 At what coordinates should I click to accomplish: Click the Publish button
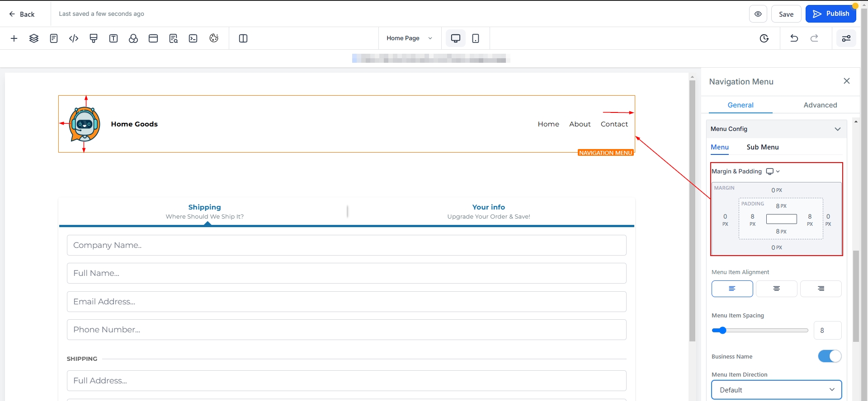(x=831, y=14)
